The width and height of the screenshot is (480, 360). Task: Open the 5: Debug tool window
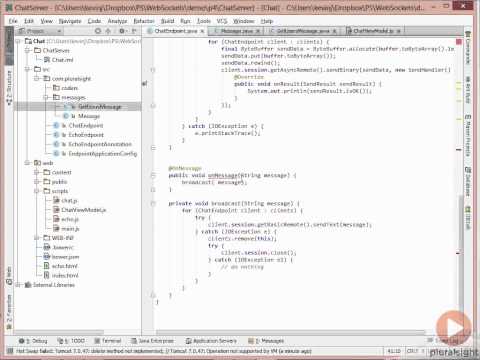[33, 341]
